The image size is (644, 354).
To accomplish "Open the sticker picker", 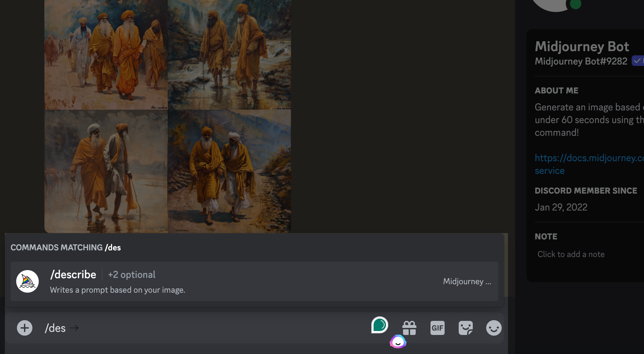I will pyautogui.click(x=465, y=328).
